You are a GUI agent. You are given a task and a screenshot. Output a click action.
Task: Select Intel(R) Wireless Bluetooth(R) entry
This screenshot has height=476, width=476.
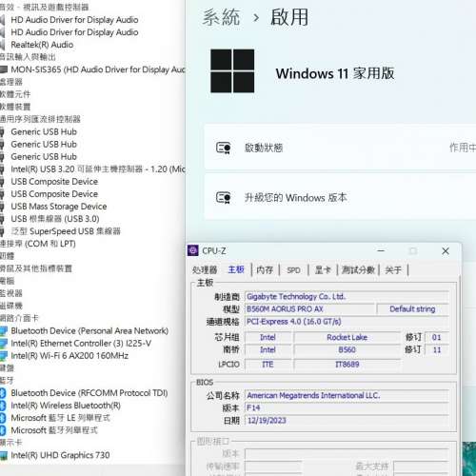(66, 406)
